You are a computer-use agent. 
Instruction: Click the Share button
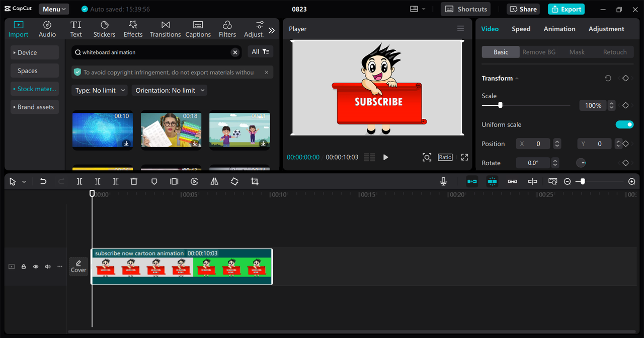pos(523,9)
